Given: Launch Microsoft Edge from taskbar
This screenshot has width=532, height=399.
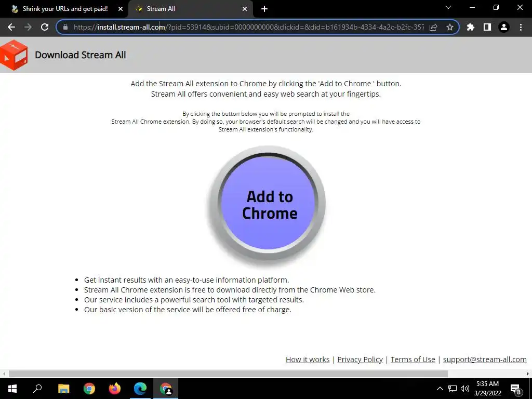Looking at the screenshot, I should point(140,389).
